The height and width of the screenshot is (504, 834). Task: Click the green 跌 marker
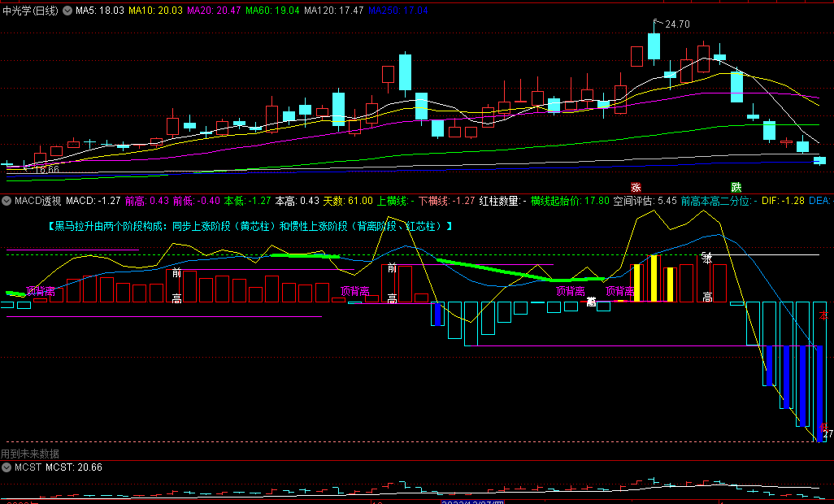[x=736, y=187]
